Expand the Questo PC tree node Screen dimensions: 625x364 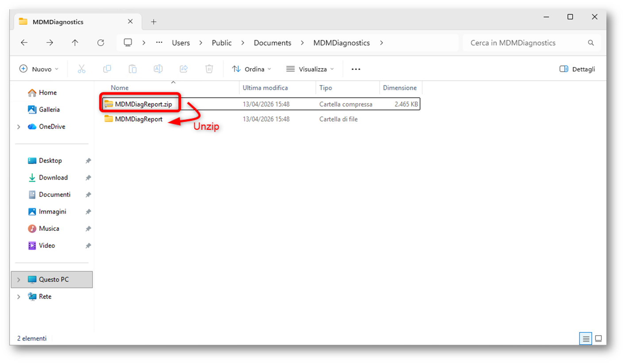coord(19,280)
